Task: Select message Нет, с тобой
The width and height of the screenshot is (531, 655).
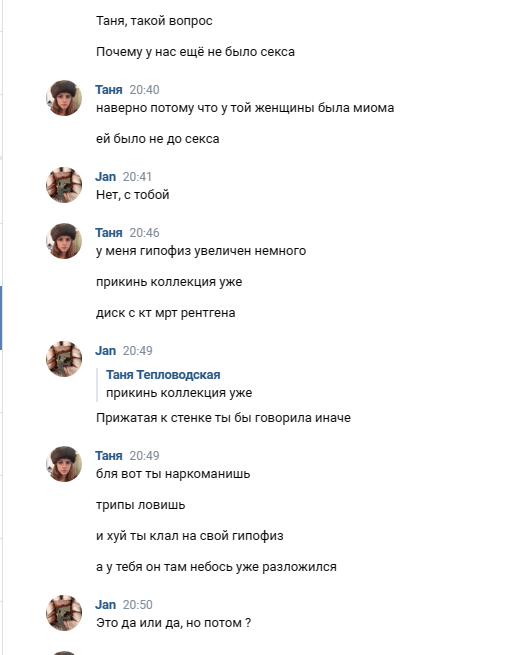Action: point(132,195)
